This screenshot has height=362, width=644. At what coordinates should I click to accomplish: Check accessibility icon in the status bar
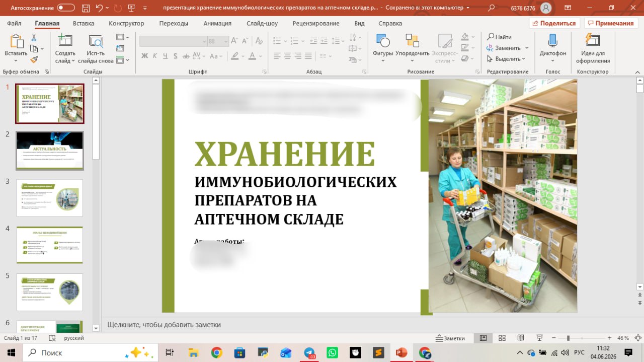click(51, 338)
